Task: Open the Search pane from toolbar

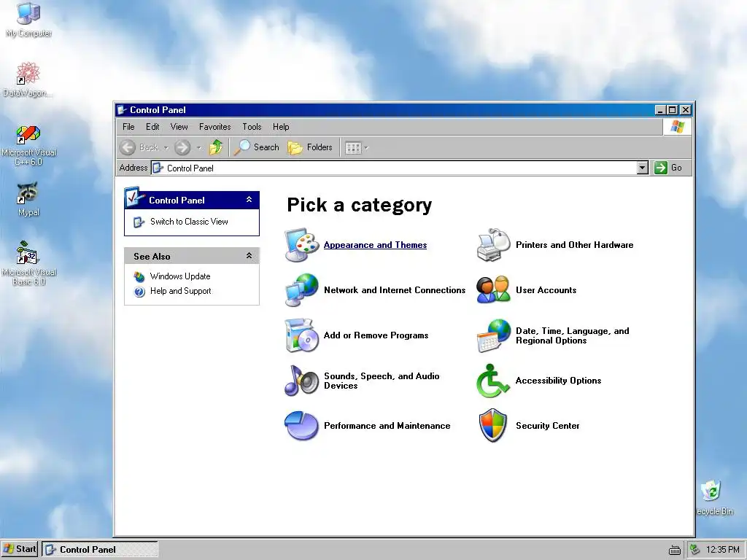Action: coord(256,147)
